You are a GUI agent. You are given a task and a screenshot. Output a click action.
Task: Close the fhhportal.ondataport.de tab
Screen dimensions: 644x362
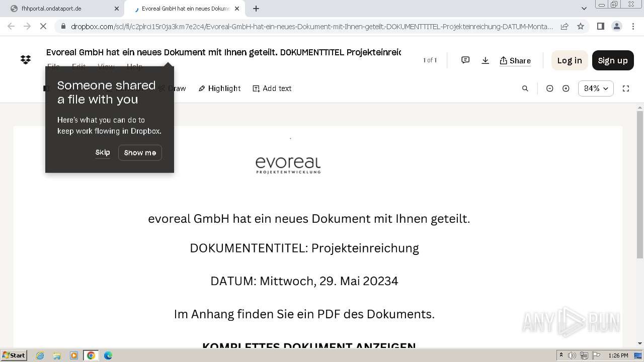[117, 9]
